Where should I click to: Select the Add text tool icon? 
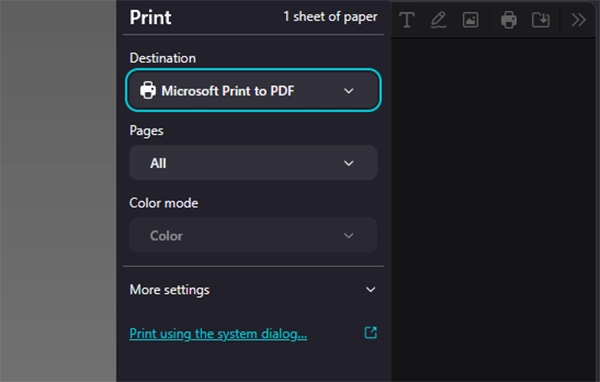click(407, 20)
